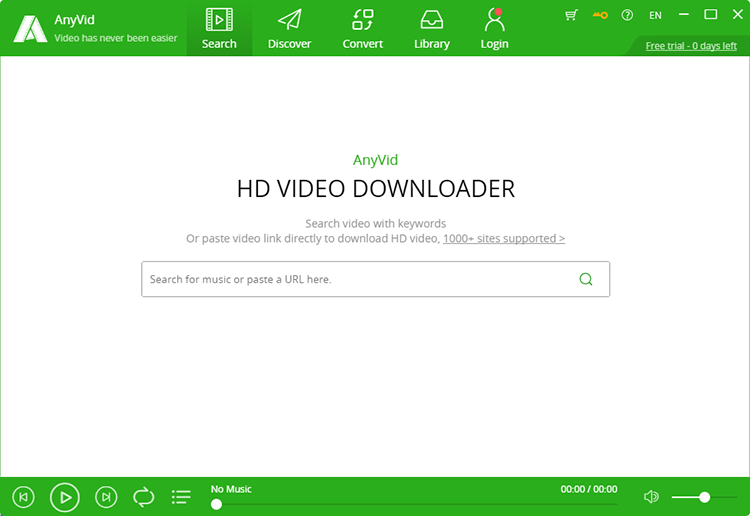
Task: Click the volume slider knob
Action: coord(704,497)
